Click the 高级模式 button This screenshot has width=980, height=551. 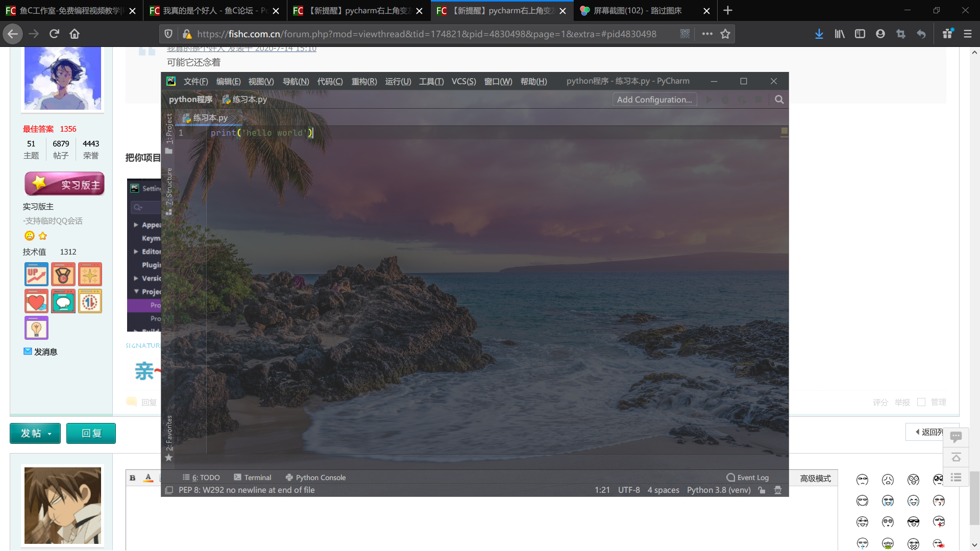[815, 479]
